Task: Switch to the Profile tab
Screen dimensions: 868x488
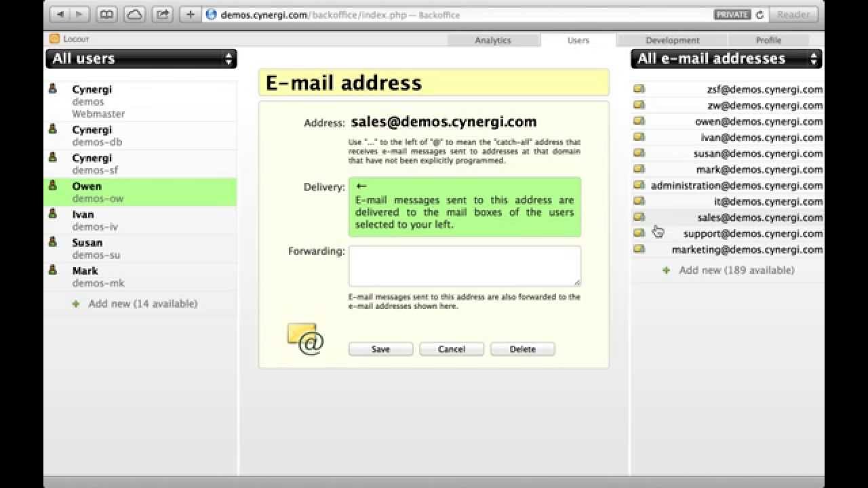Action: point(769,40)
